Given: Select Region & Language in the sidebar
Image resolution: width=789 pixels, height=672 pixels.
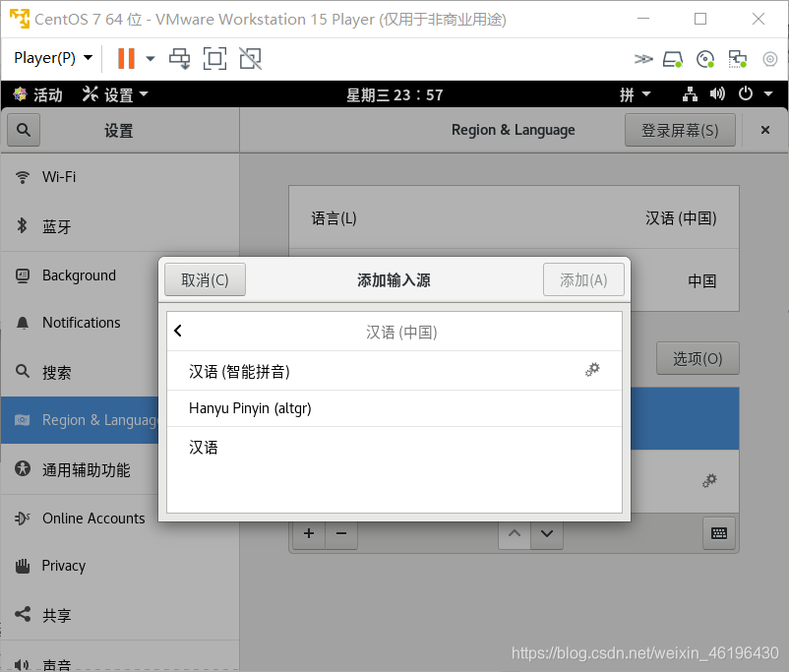Looking at the screenshot, I should (80, 420).
